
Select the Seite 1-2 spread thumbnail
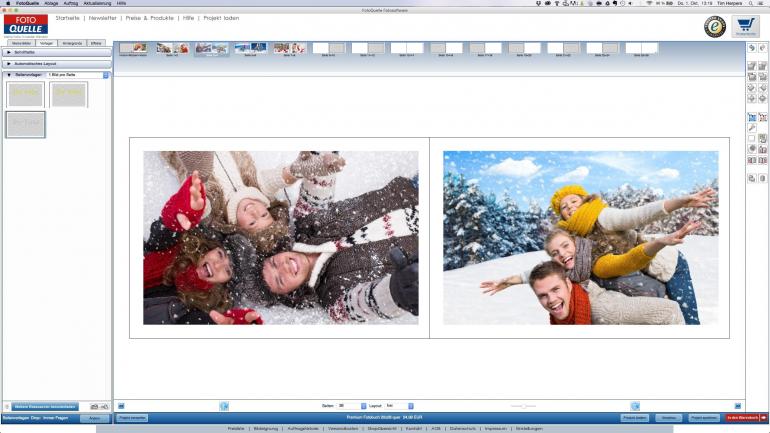[x=172, y=49]
